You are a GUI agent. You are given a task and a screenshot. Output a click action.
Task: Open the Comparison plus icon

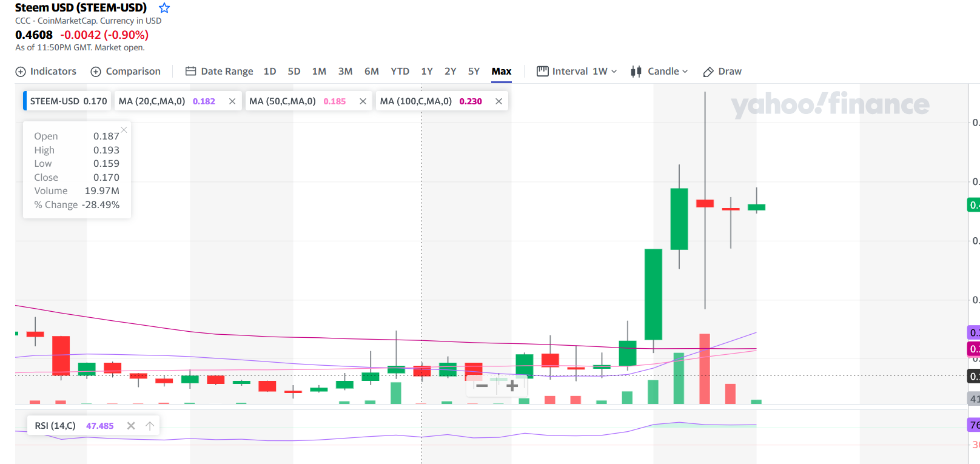96,72
